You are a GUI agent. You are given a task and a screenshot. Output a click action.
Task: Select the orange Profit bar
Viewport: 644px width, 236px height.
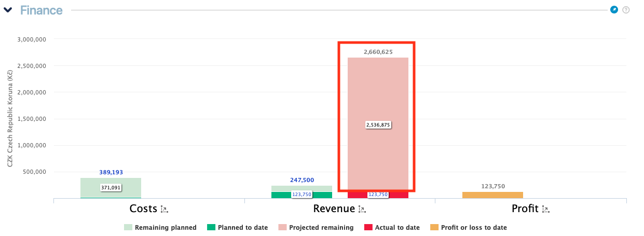(492, 195)
